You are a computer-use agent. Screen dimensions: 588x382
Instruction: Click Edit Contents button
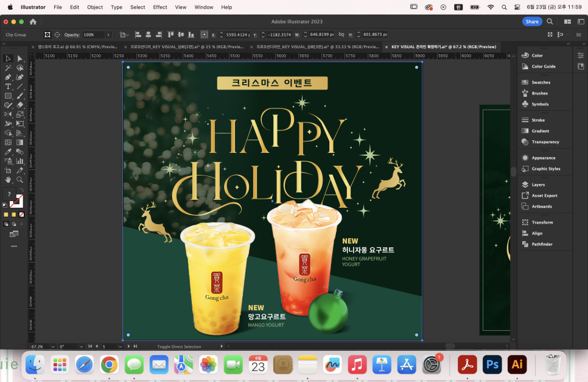57,35
